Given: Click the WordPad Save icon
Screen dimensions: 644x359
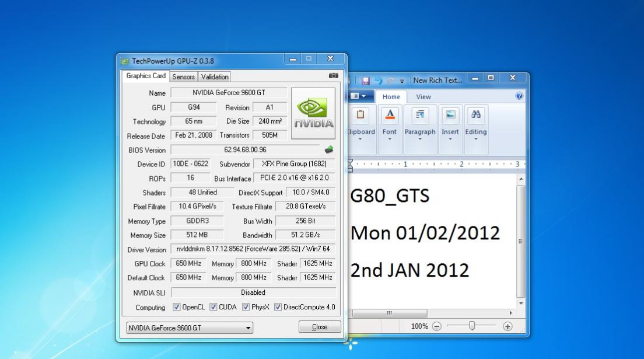Looking at the screenshot, I should (365, 81).
